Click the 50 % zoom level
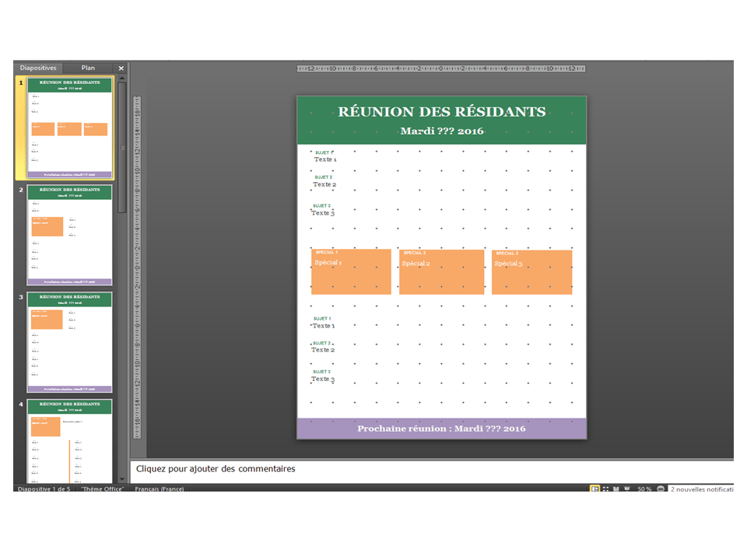747x560 pixels. click(x=644, y=489)
